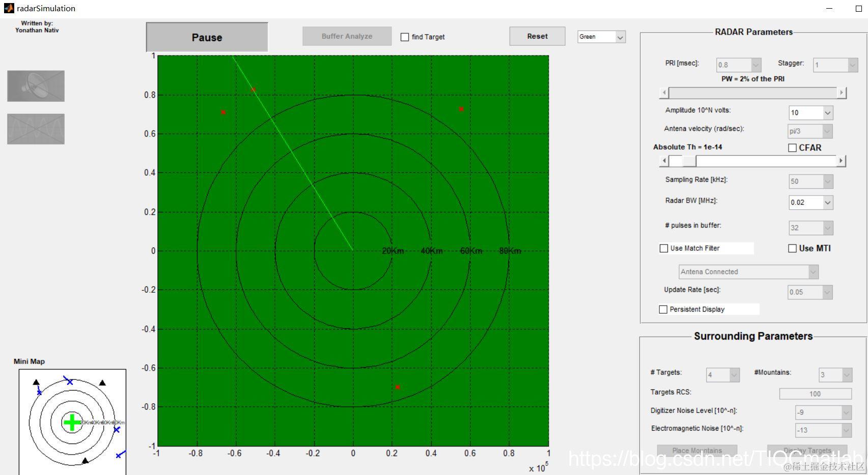Click the Targets RCS input field
The image size is (868, 475).
pos(815,394)
